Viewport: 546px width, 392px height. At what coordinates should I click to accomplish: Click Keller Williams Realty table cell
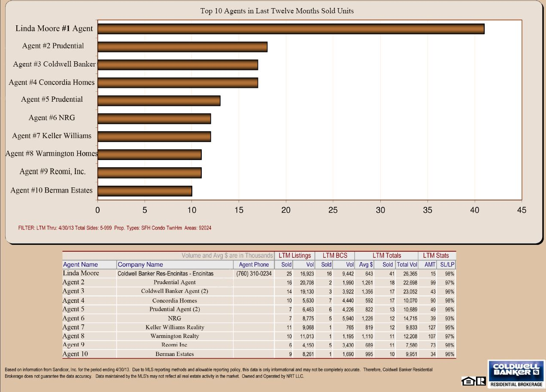point(175,327)
